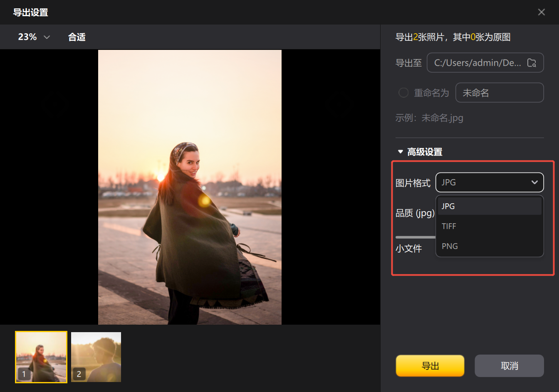The height and width of the screenshot is (392, 559).
Task: Click the chevron arrow in the image format box
Action: tap(534, 182)
